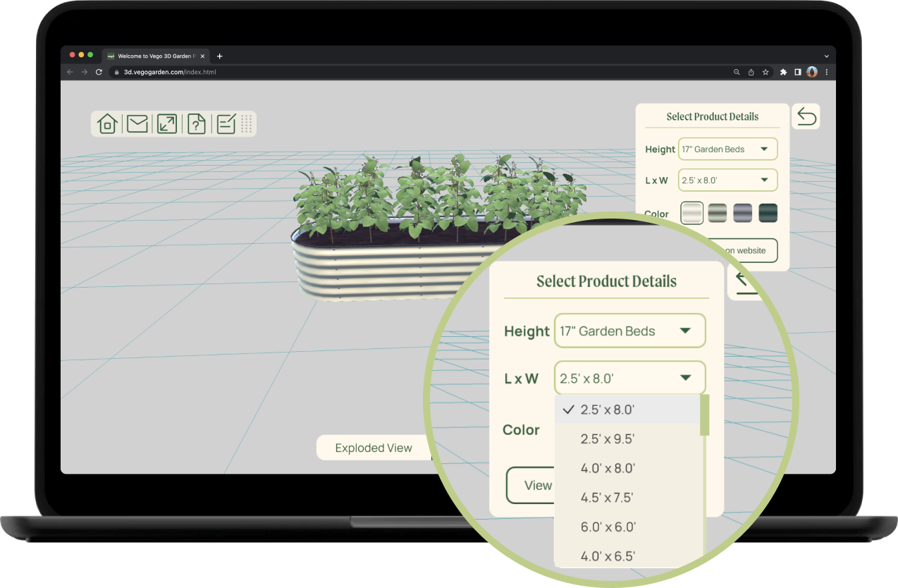Select the dark green color swatch

[768, 212]
